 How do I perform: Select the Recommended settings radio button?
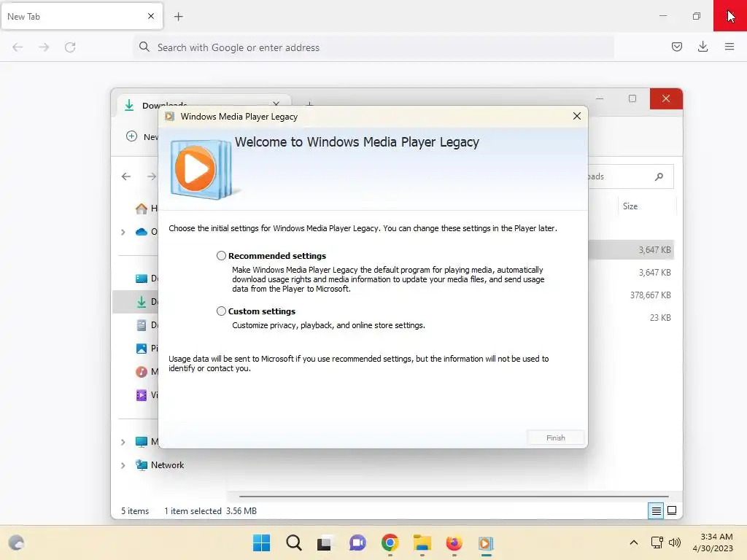[221, 256]
